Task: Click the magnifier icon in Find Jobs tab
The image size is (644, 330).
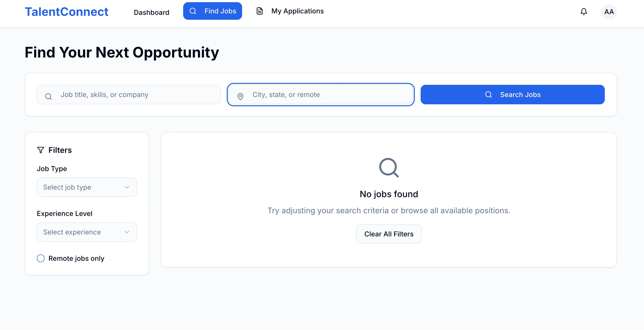Action: (x=193, y=11)
